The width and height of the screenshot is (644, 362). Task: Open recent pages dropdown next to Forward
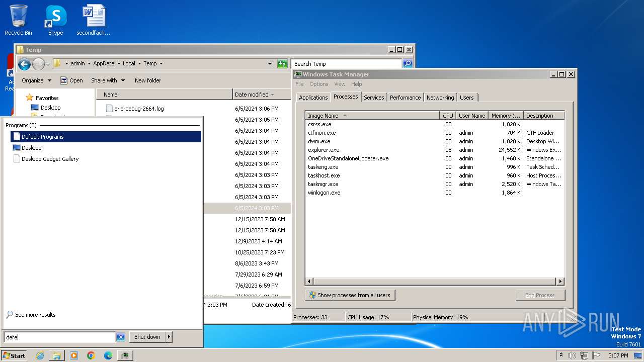pyautogui.click(x=48, y=64)
